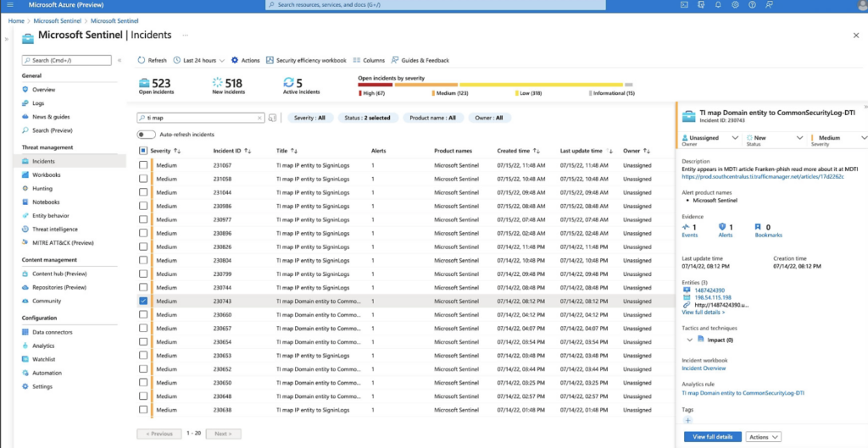Open the Severity : All filter
868x448 pixels.
pos(310,118)
